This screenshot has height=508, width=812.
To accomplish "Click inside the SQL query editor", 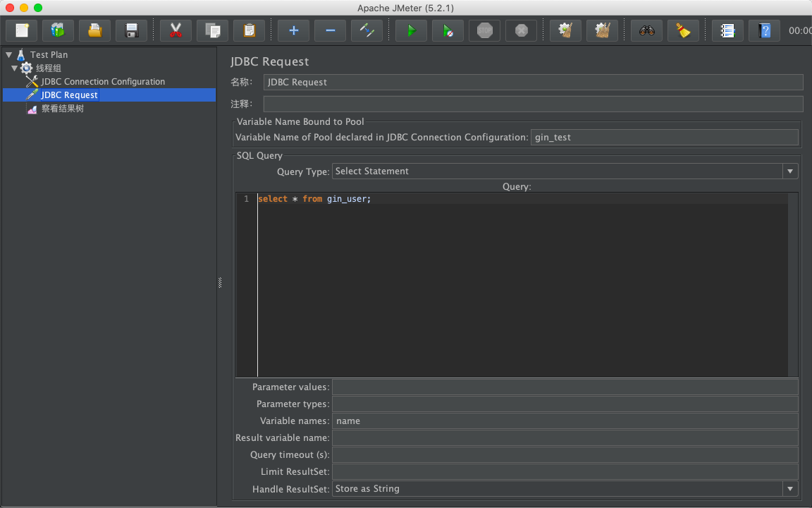I will pyautogui.click(x=522, y=285).
